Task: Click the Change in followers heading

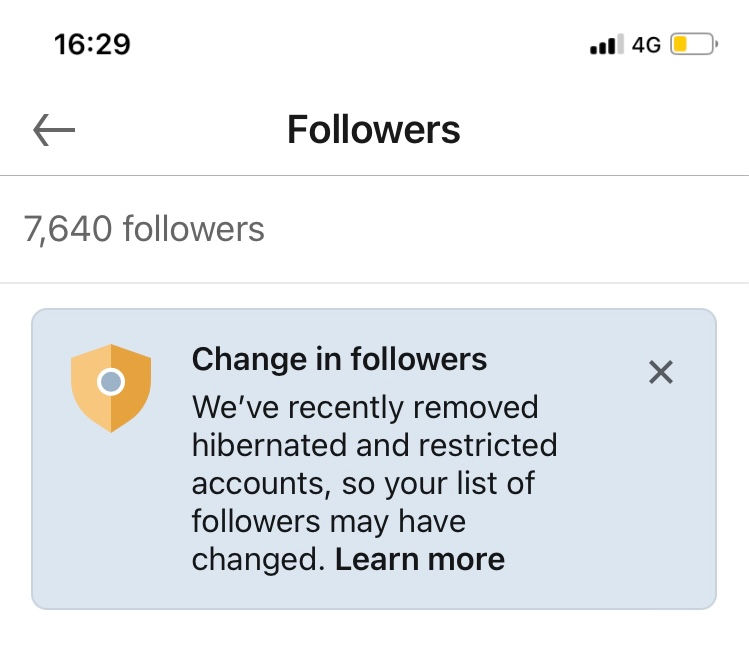Action: [339, 358]
